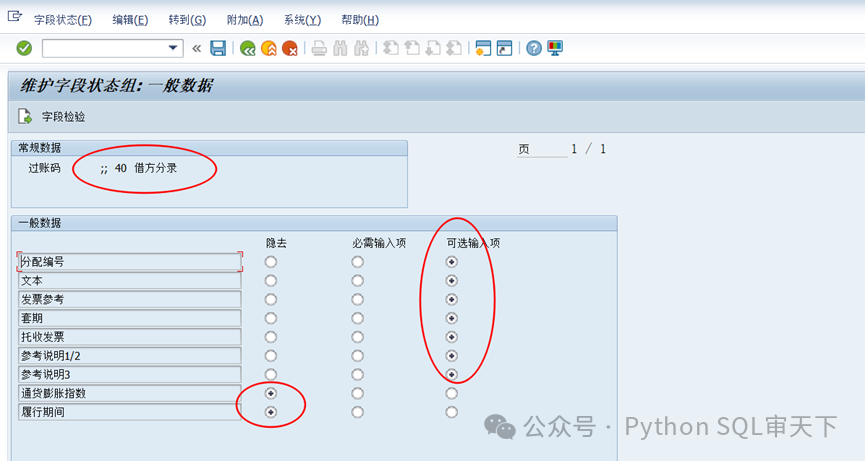Open the 系统(Y) menu
This screenshot has height=461, width=865.
coord(302,20)
